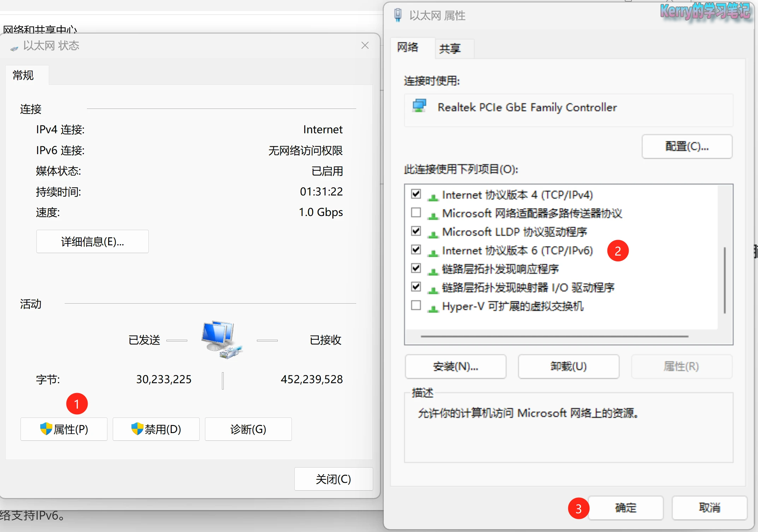This screenshot has height=532, width=758.
Task: Click the 属性(R) button in Ethernet Properties
Action: [681, 367]
